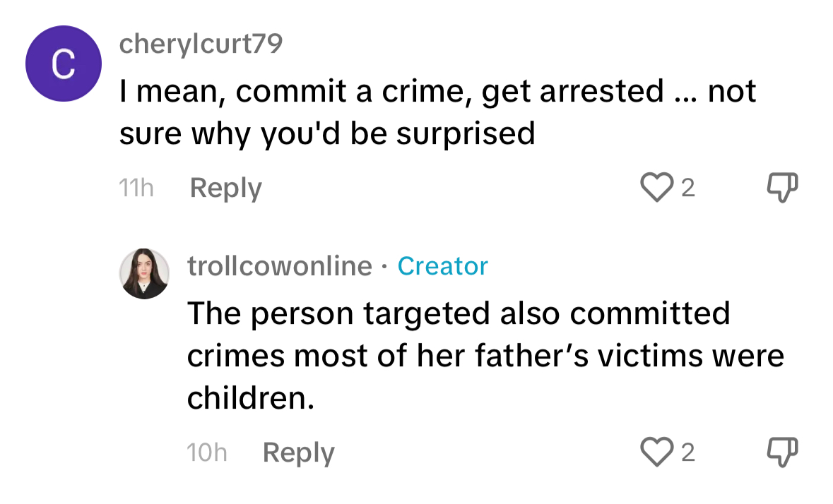The image size is (833, 504).
Task: Tap the blue Creator badge
Action: click(442, 266)
